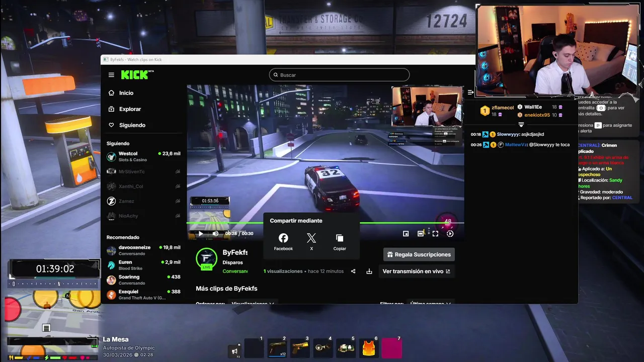Open the Inicio home page
The width and height of the screenshot is (644, 362).
pos(121,93)
